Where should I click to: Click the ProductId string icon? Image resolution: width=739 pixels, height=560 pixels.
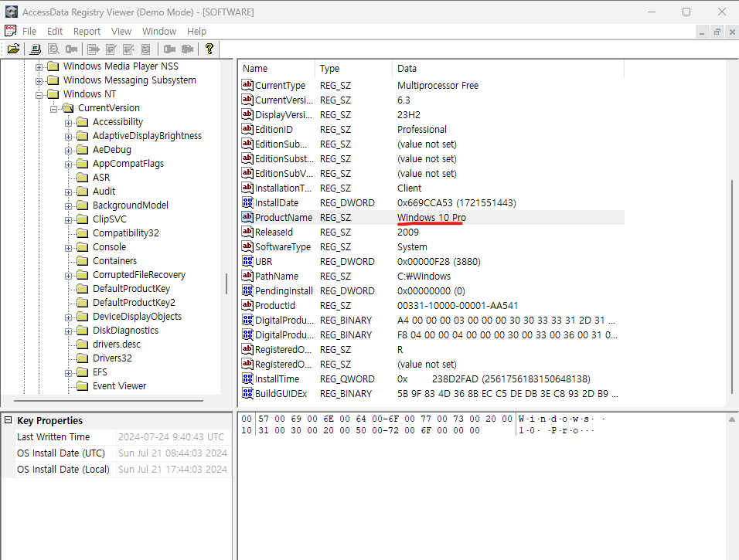click(x=247, y=305)
